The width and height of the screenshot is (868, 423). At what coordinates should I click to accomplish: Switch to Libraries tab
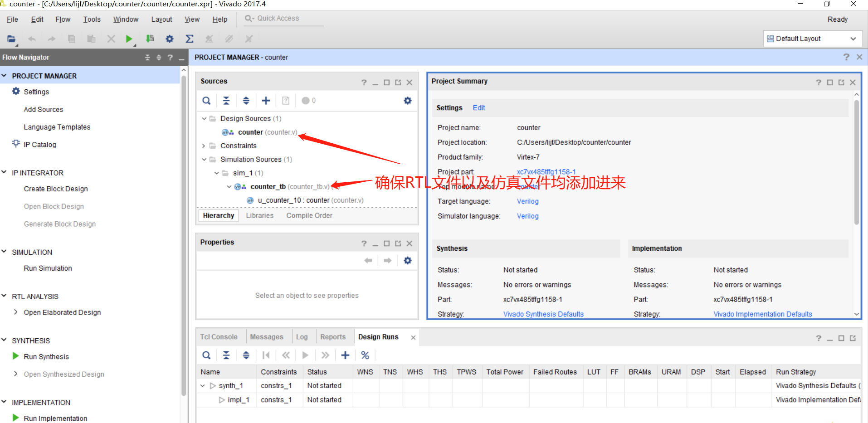[260, 216]
